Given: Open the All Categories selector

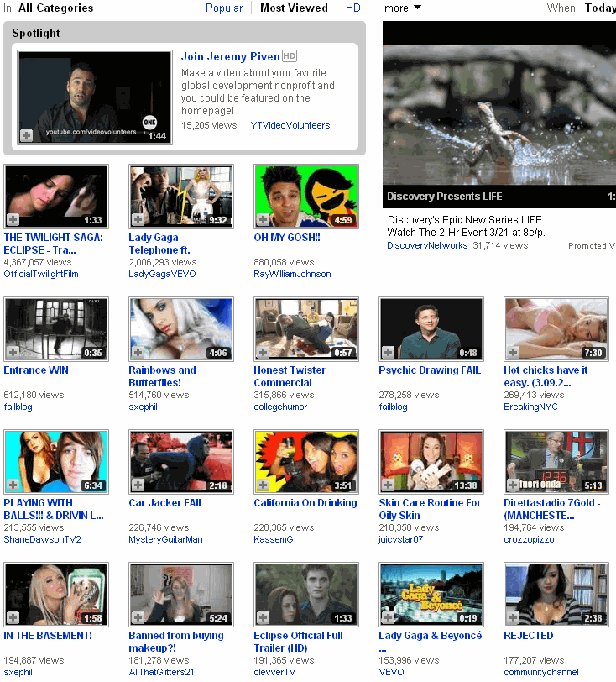Looking at the screenshot, I should [55, 8].
